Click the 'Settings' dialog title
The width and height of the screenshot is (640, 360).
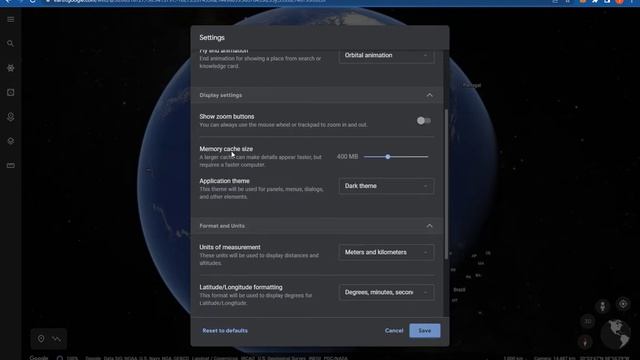click(212, 38)
